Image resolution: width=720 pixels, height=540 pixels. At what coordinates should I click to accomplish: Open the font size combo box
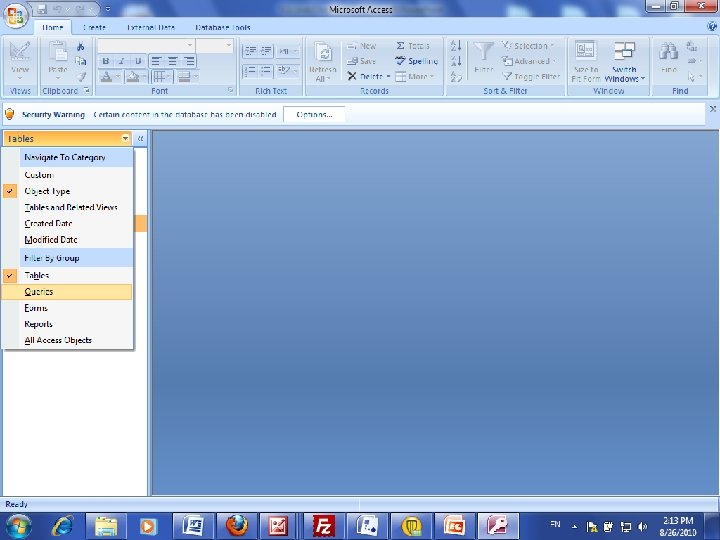tap(215, 45)
